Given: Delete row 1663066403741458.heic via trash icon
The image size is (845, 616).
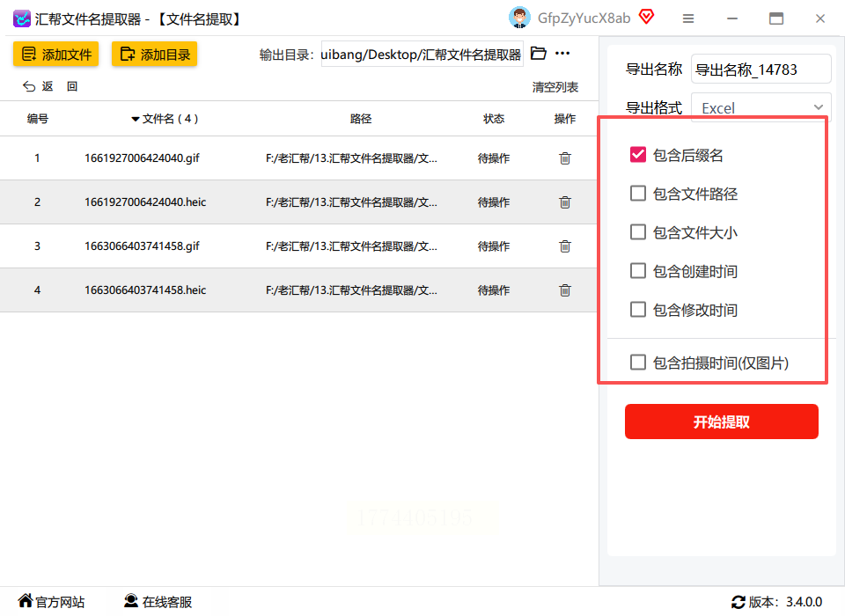Looking at the screenshot, I should pos(565,290).
